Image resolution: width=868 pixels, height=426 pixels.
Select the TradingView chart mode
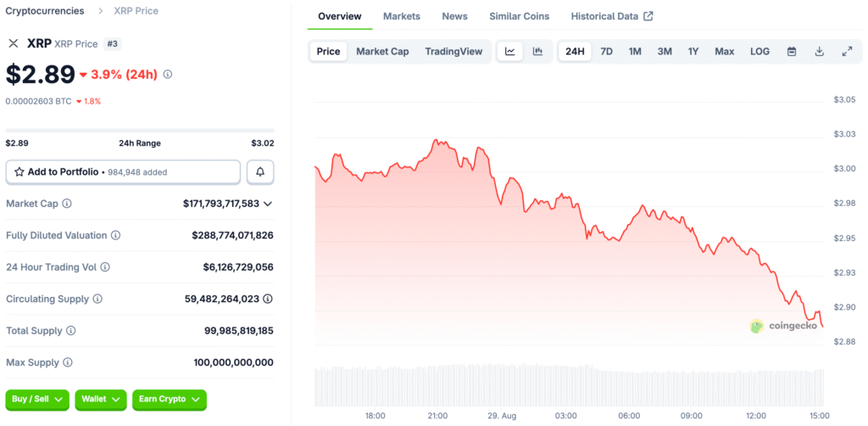tap(454, 52)
